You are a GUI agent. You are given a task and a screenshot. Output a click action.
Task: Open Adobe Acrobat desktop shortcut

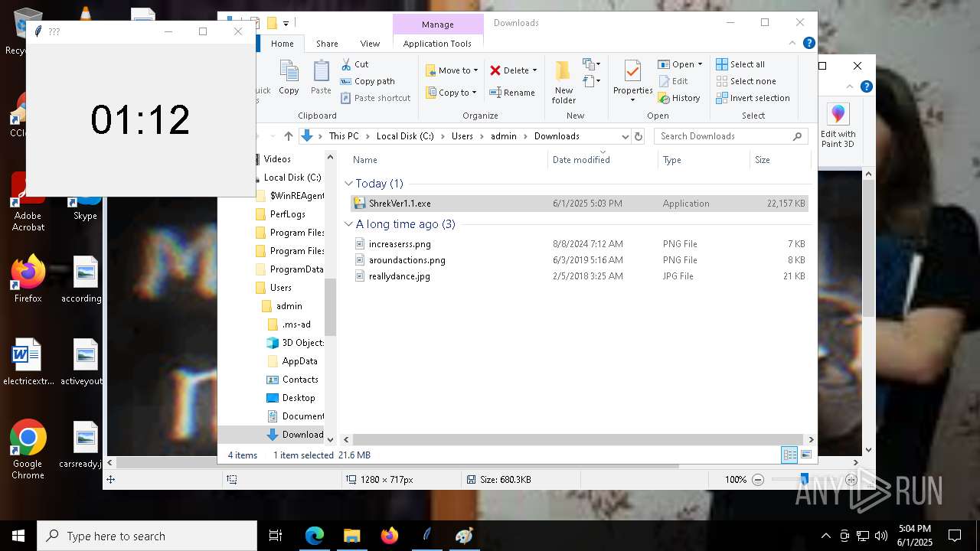pyautogui.click(x=28, y=201)
